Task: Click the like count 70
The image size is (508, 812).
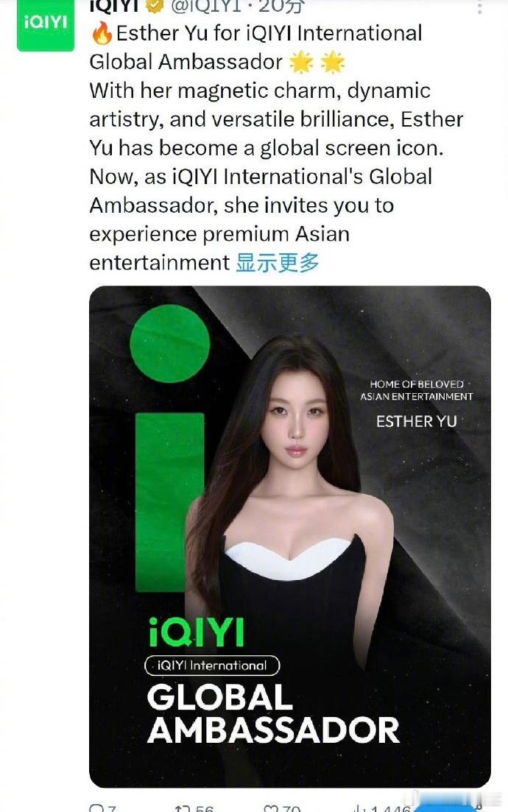Action: point(292,808)
